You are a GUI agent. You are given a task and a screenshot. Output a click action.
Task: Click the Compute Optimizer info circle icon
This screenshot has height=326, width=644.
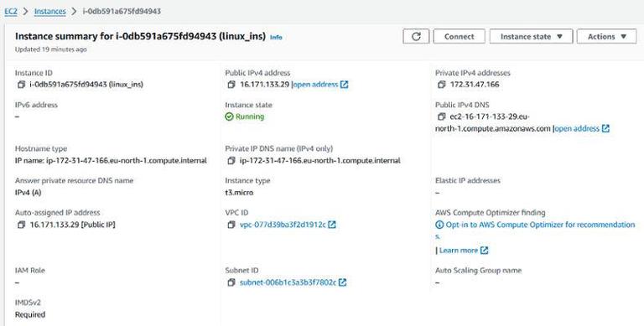(x=439, y=225)
